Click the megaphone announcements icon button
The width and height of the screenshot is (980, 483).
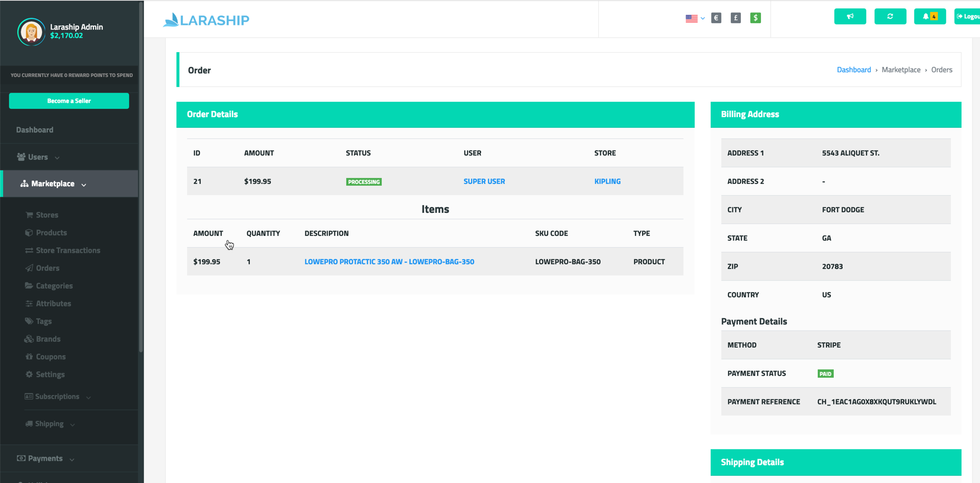[850, 17]
